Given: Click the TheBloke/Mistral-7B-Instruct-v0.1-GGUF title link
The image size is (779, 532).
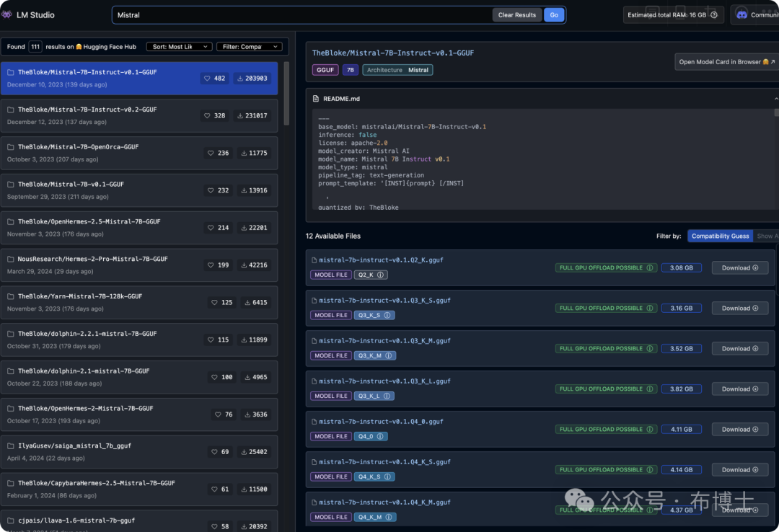Looking at the screenshot, I should click(393, 53).
